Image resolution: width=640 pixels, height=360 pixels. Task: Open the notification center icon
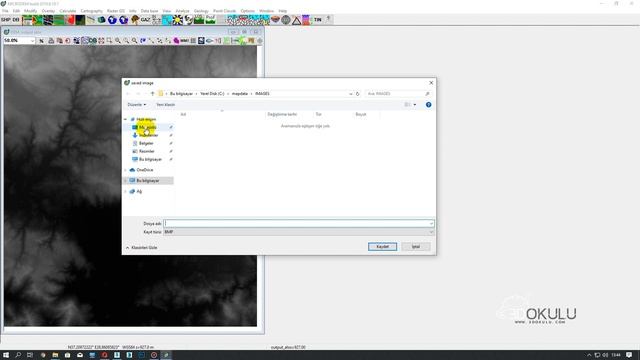[629, 355]
